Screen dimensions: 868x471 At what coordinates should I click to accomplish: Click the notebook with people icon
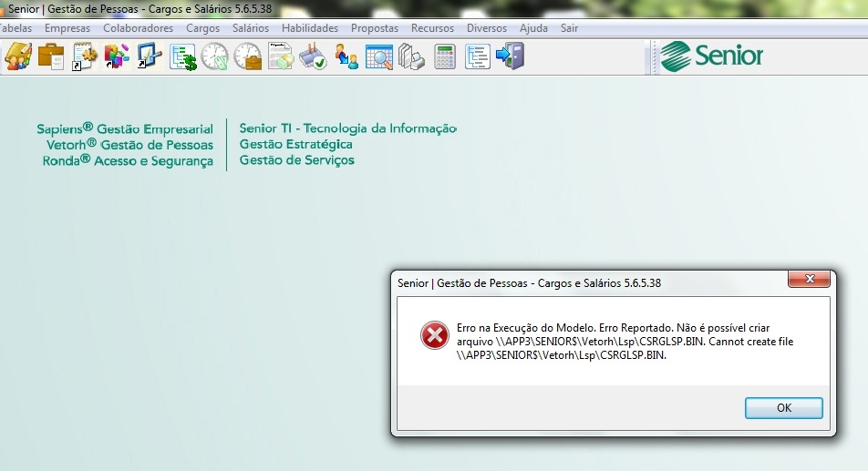click(18, 56)
